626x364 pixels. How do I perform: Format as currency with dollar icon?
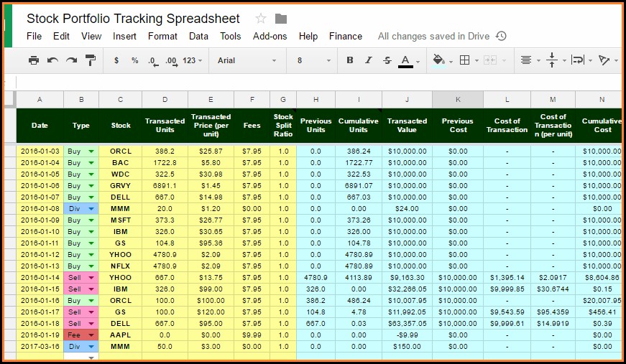(116, 60)
